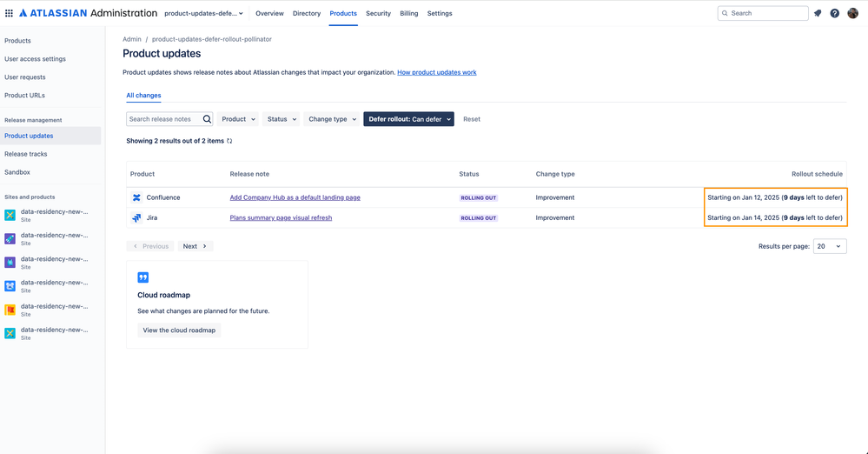
Task: Open the Change type filter dropdown
Action: click(x=332, y=119)
